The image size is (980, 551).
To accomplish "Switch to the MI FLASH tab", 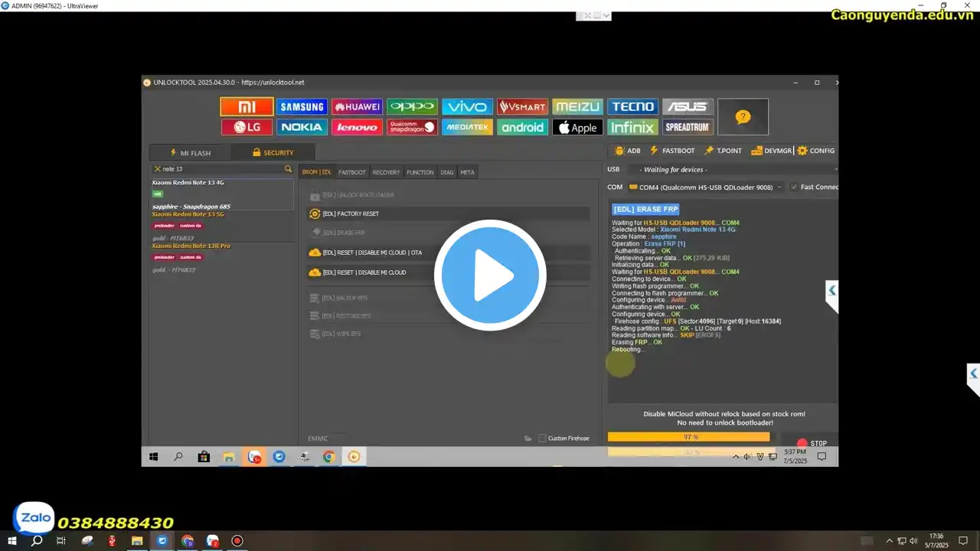I will pyautogui.click(x=190, y=152).
